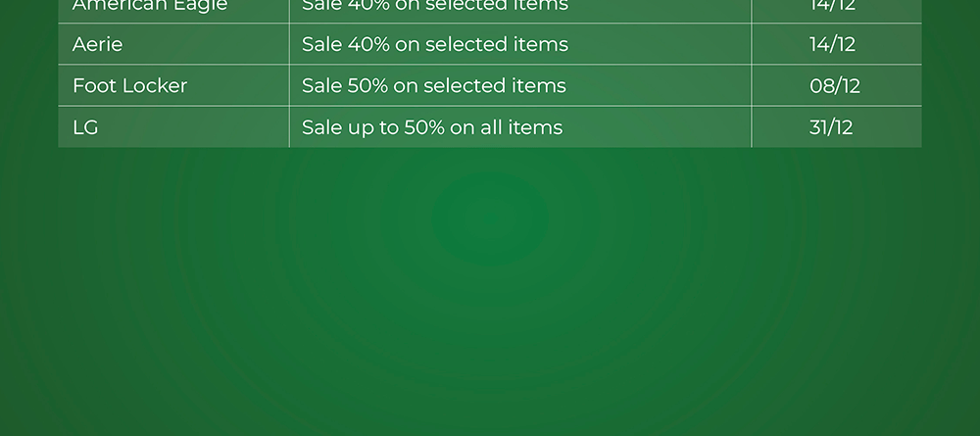Select the LG brand name cell
Viewport: 980px width, 436px height.
click(85, 127)
